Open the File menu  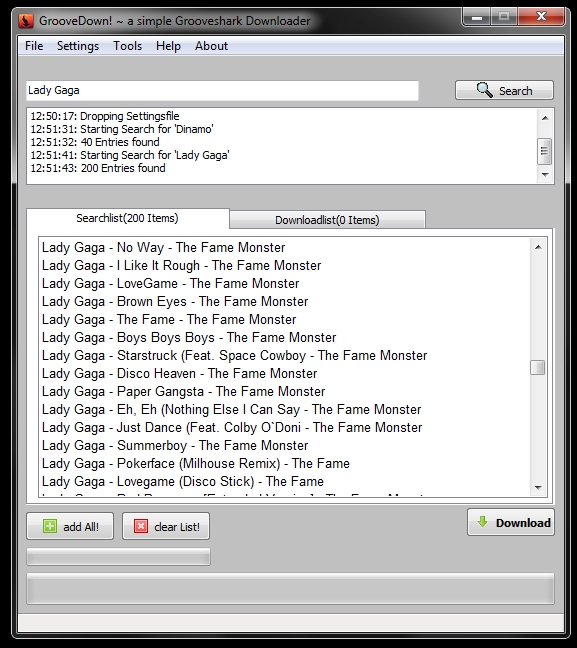point(34,46)
